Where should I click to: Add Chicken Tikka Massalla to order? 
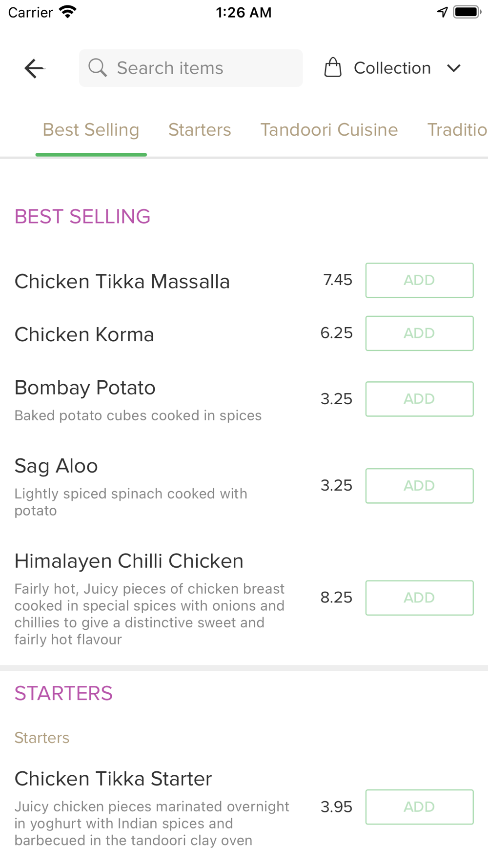(420, 280)
